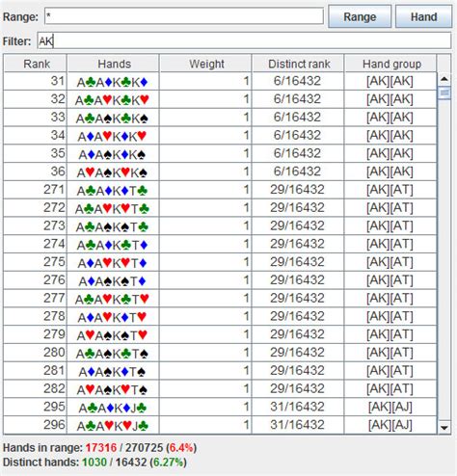
Task: Click the weight cell of row 34
Action: [205, 136]
